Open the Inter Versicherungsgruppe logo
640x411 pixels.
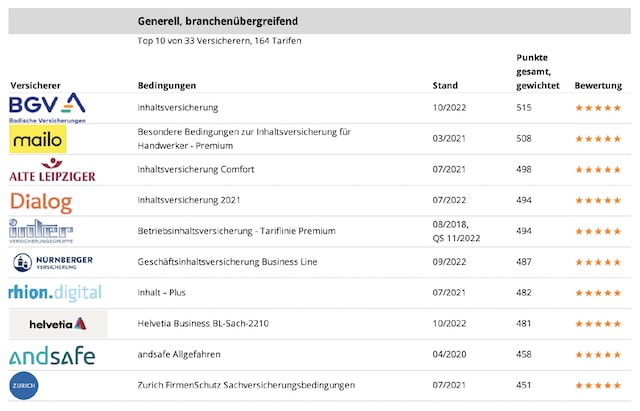[x=41, y=232]
